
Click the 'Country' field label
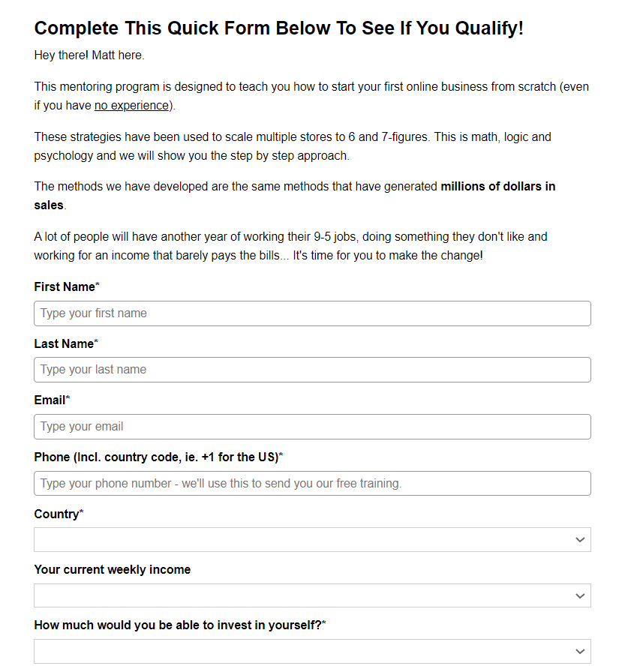[56, 514]
